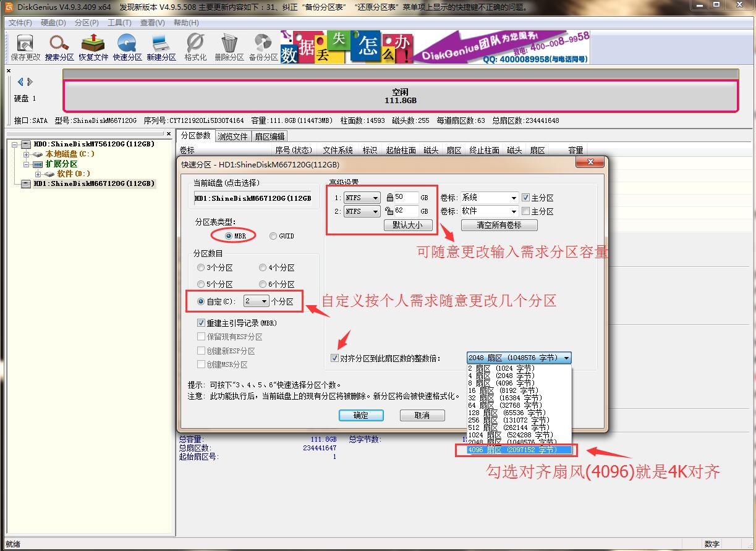Open the custom partition count dropdown
The image size is (756, 551).
(x=256, y=301)
